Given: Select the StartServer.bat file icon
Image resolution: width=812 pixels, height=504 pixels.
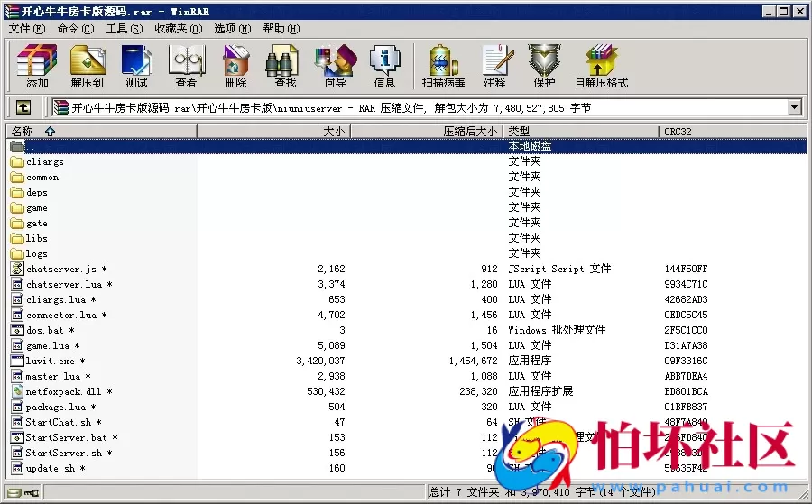Looking at the screenshot, I should pyautogui.click(x=17, y=437).
